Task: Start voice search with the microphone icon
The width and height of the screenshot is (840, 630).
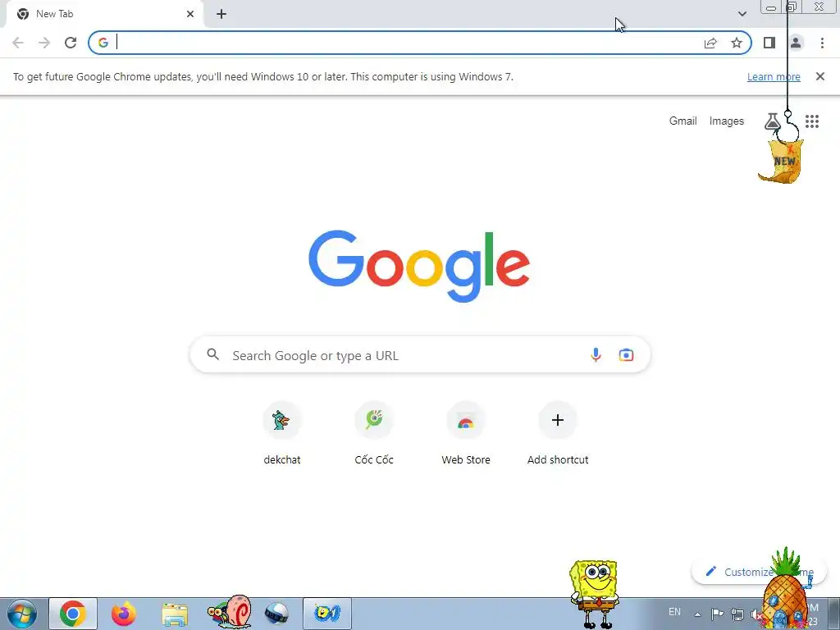Action: (x=596, y=354)
